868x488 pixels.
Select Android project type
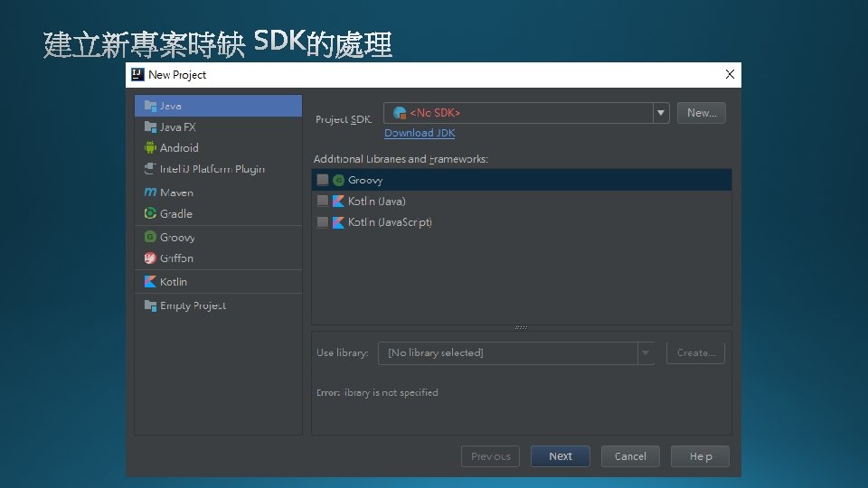coord(218,147)
